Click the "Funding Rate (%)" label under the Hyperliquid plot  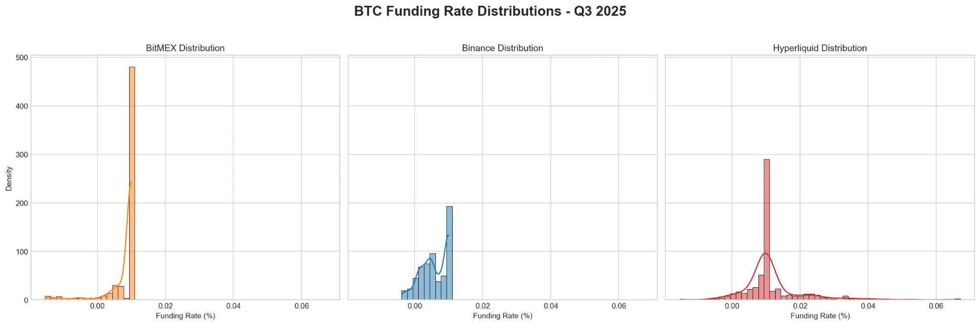coord(820,316)
